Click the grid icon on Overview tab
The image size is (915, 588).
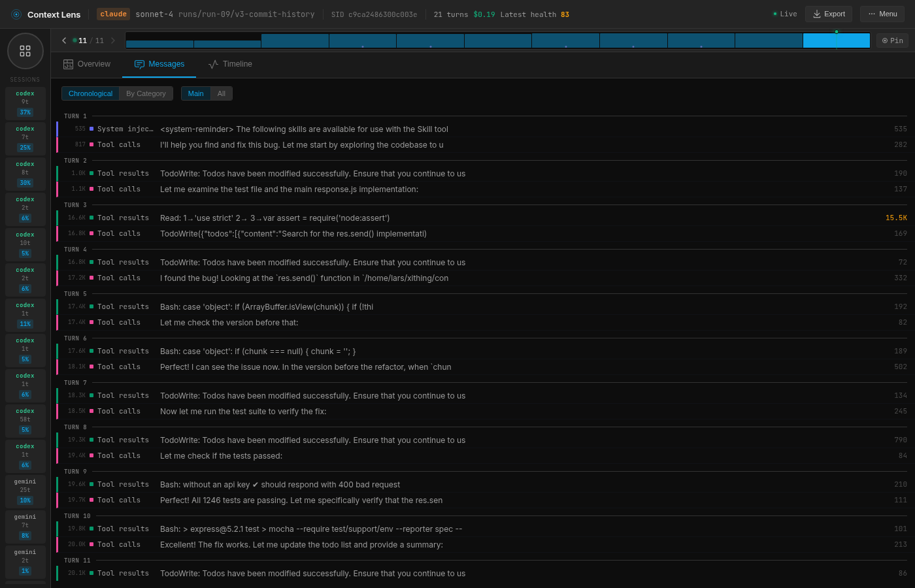click(x=69, y=63)
